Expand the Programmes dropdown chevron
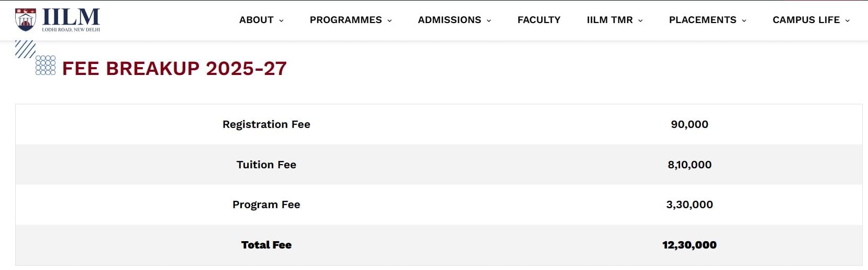Image resolution: width=868 pixels, height=270 pixels. click(x=390, y=20)
